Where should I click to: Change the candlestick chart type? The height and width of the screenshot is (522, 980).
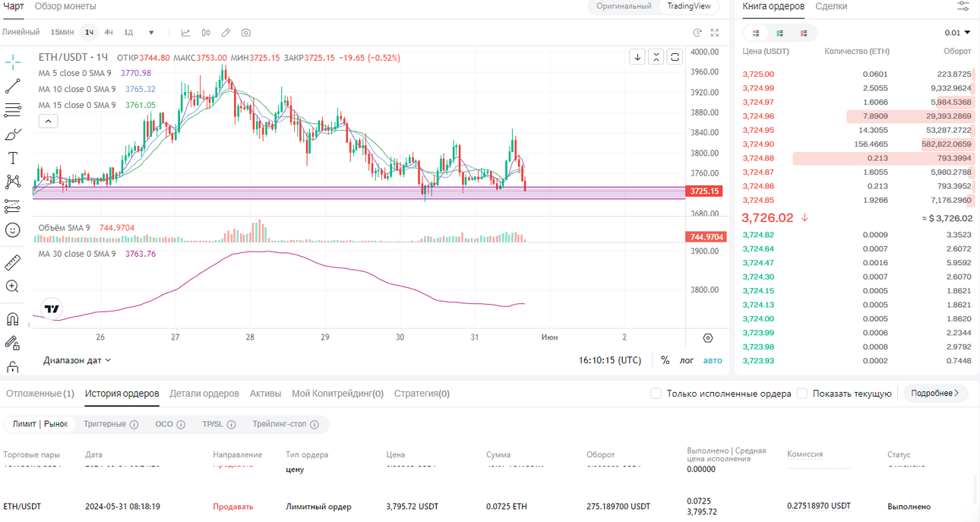pyautogui.click(x=206, y=33)
